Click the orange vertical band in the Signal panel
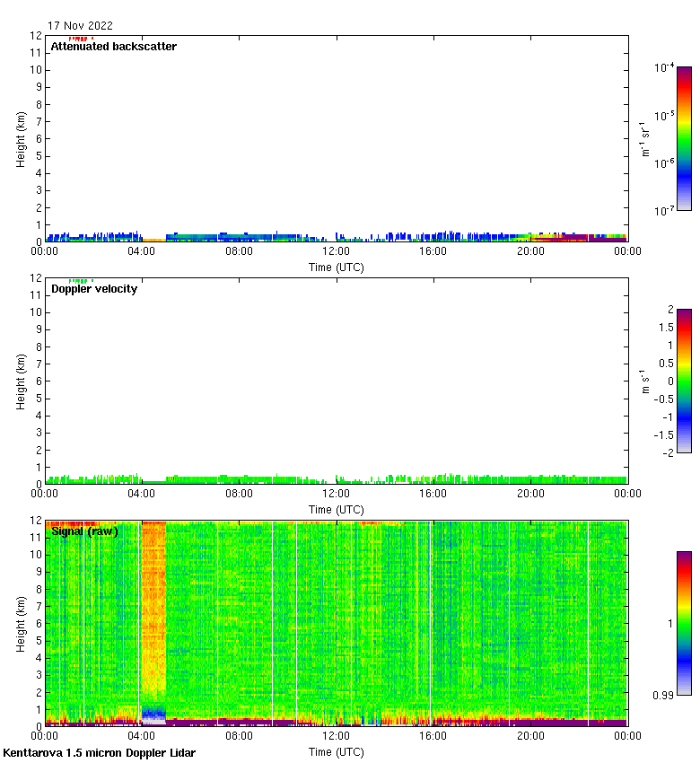Screen dimensions: 700x763 [x=153, y=610]
